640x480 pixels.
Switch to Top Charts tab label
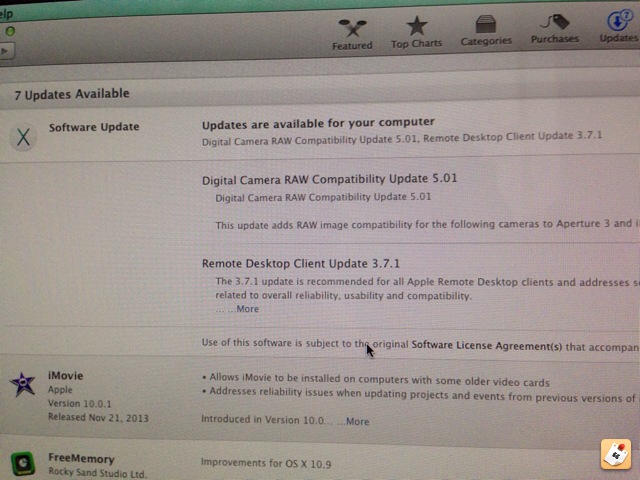(416, 43)
